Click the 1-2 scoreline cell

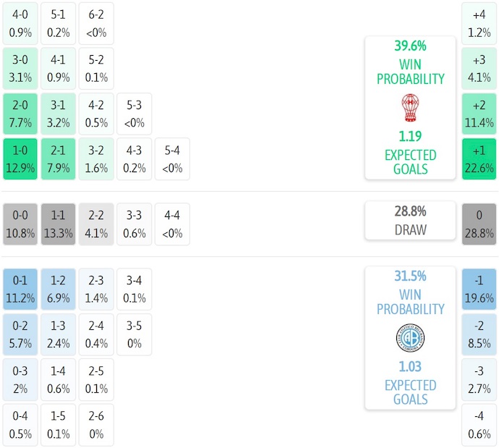[x=59, y=289]
